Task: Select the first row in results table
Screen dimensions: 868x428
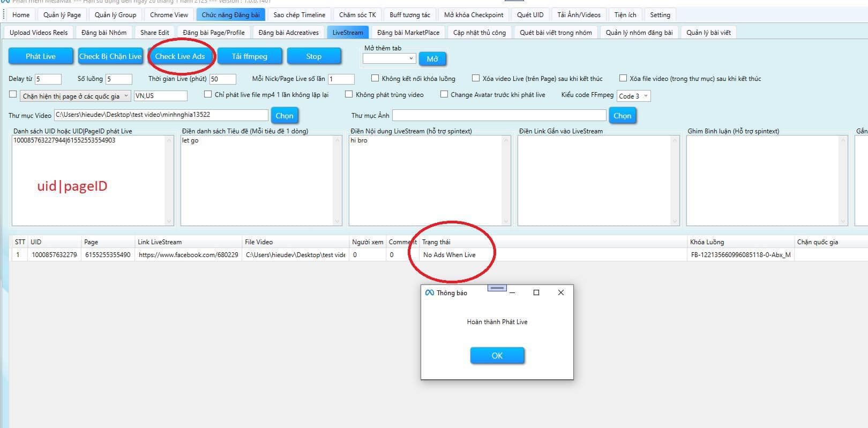Action: (214, 255)
